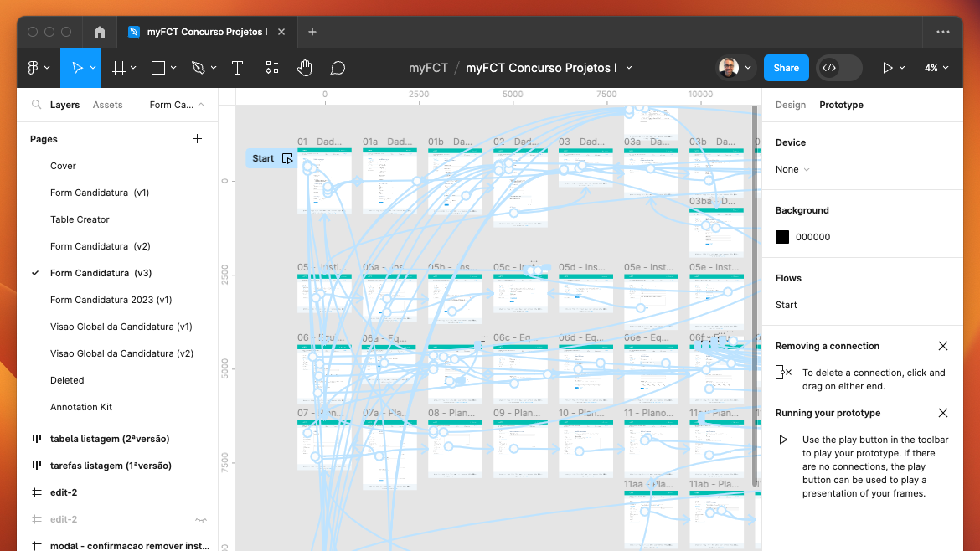Select the Rectangle shape tool
This screenshot has width=980, height=551.
click(x=157, y=68)
